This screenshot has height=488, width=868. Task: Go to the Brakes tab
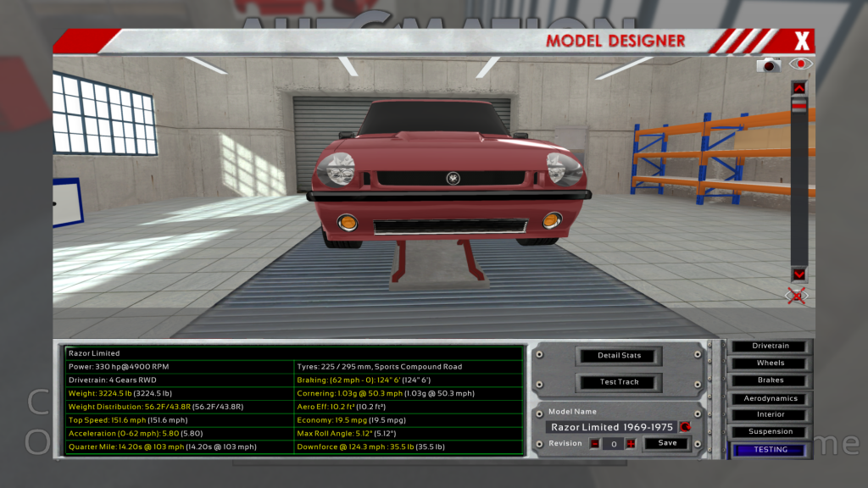[x=771, y=380]
